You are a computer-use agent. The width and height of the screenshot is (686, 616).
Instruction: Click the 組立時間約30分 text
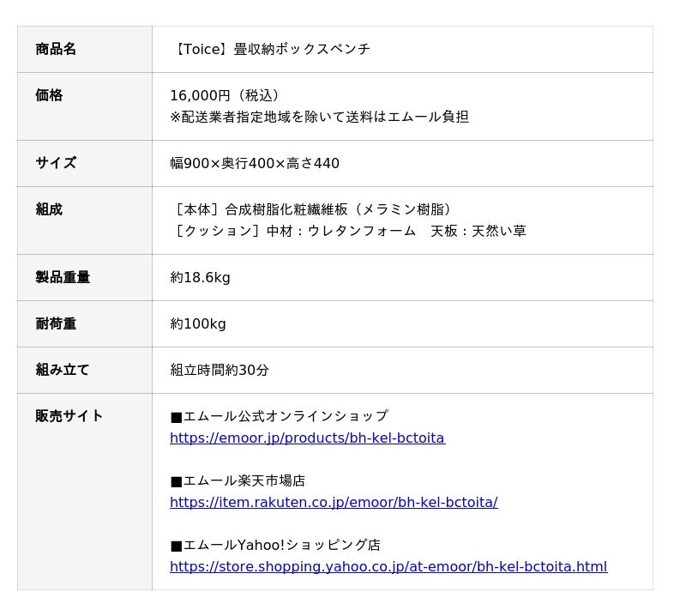click(220, 371)
